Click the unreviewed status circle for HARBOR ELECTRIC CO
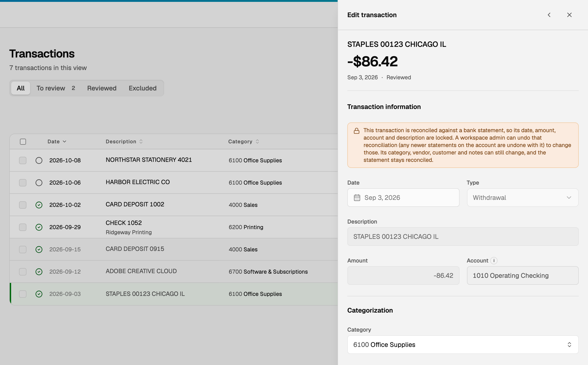588x365 pixels. pyautogui.click(x=39, y=183)
